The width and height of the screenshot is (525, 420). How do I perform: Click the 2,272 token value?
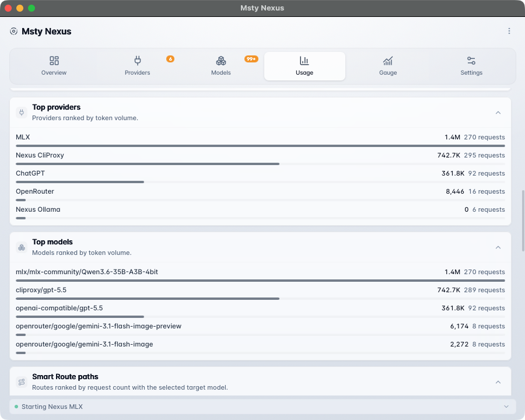(459, 344)
